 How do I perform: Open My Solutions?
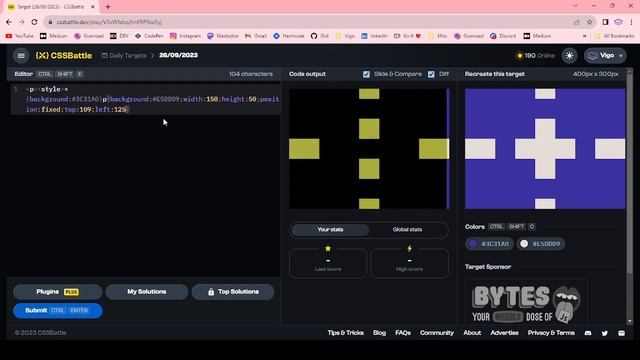(147, 292)
